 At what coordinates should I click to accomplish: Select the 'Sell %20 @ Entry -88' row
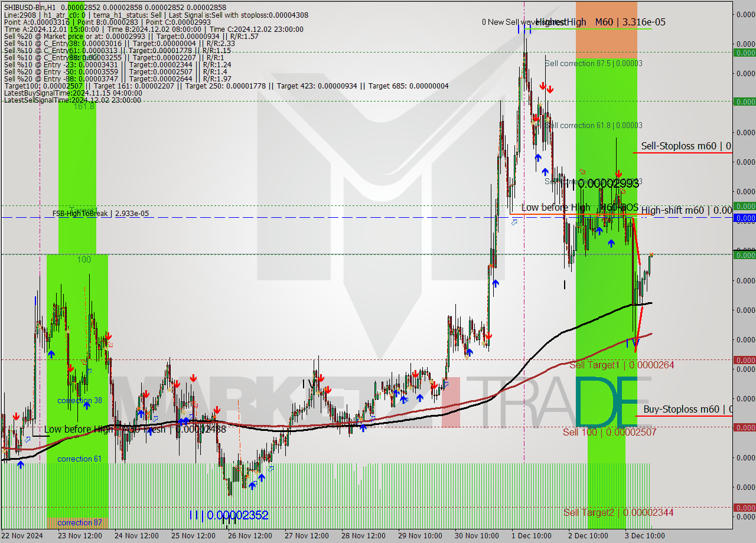pos(118,78)
